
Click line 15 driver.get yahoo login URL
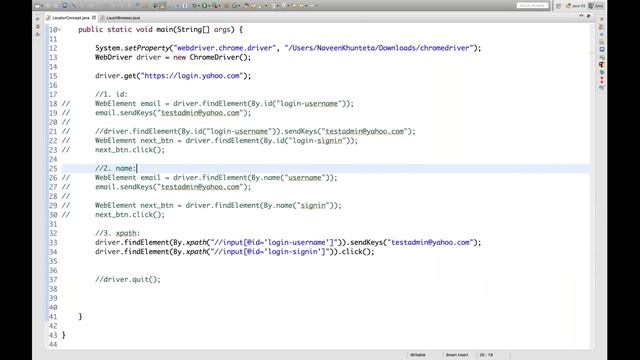[173, 76]
